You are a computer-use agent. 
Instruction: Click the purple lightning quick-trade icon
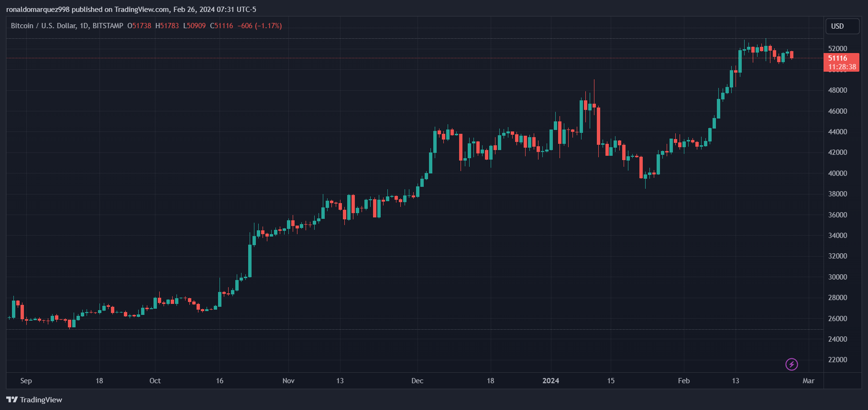point(792,365)
